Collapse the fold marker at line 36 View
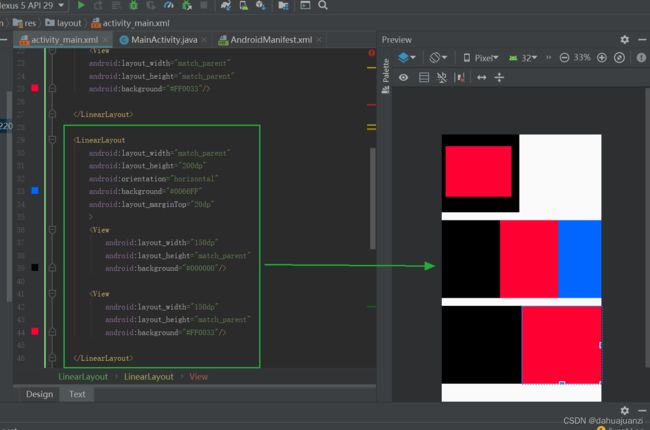Image resolution: width=650 pixels, height=430 pixels. 52,229
